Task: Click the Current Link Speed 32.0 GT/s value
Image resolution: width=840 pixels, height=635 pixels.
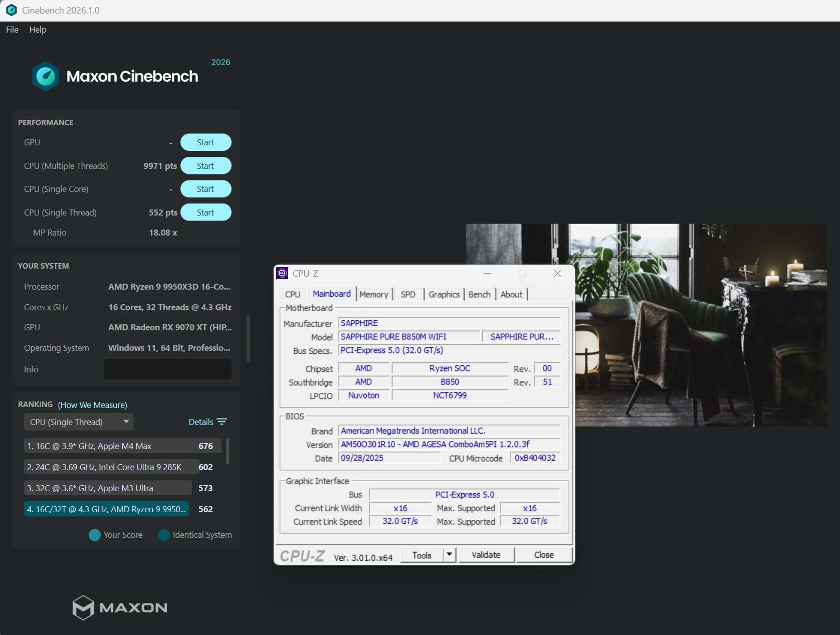Action: coord(400,522)
